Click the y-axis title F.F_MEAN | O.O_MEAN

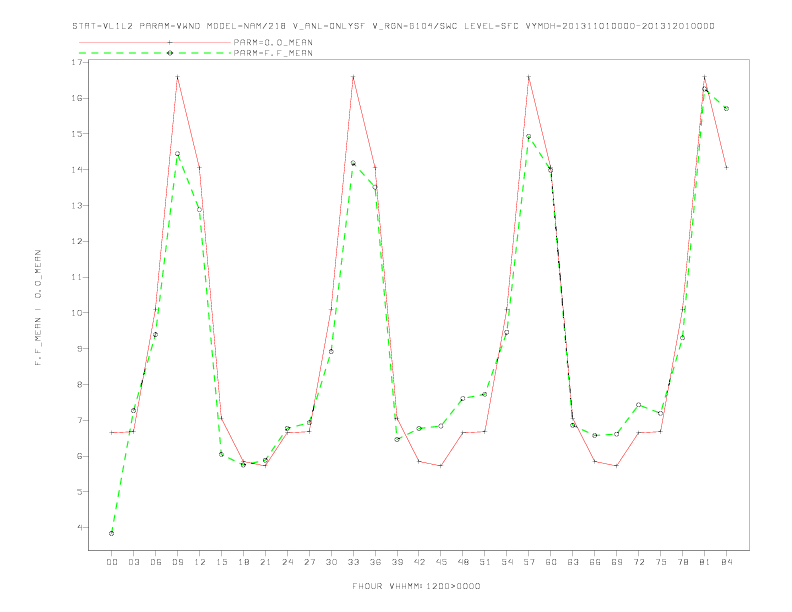pyautogui.click(x=38, y=308)
